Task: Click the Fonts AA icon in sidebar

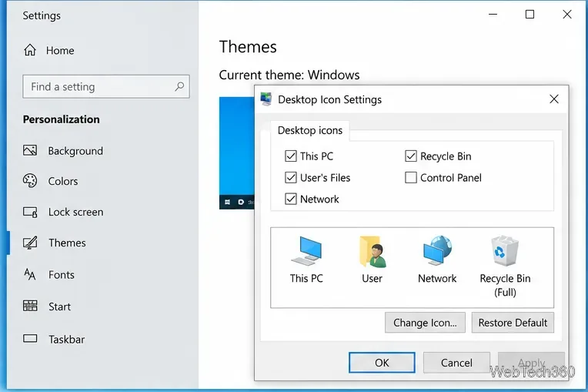Action: click(30, 275)
